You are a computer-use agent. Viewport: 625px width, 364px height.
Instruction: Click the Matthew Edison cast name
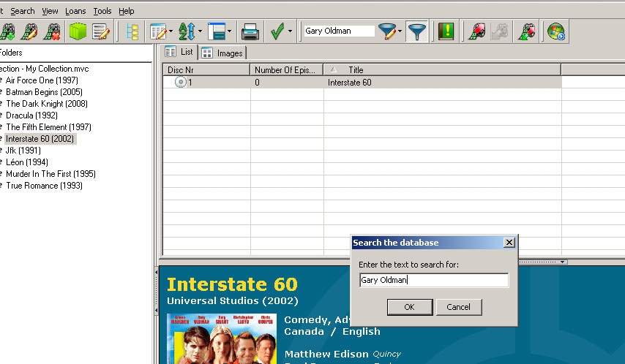[x=326, y=354]
